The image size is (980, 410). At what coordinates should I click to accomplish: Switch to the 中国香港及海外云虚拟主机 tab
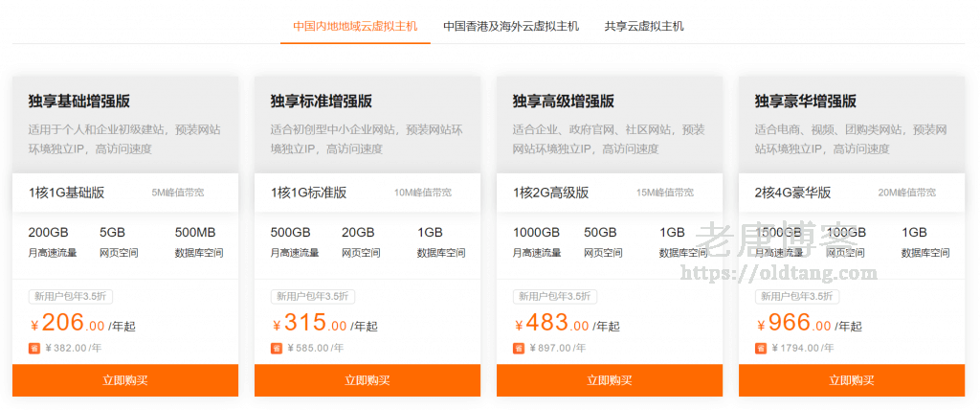coord(510,27)
